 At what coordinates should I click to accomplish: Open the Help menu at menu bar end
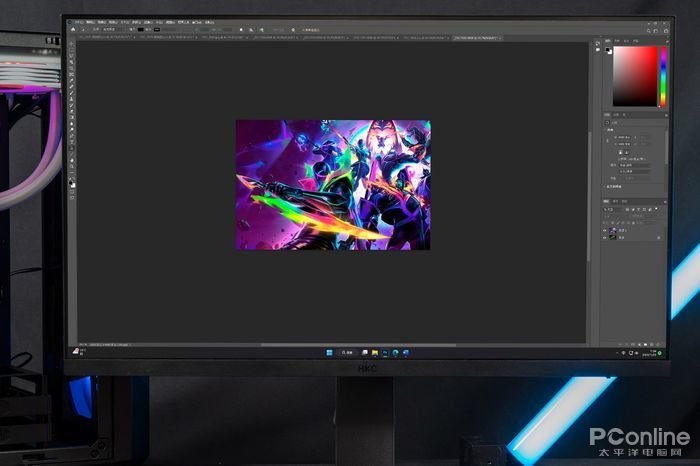tap(209, 22)
